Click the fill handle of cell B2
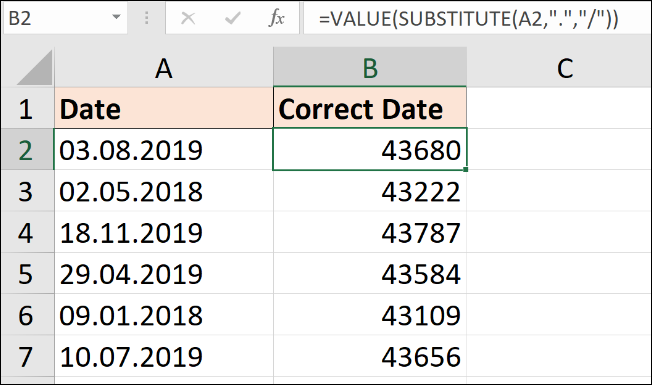Screen dimensions: 652x385 (x=465, y=169)
